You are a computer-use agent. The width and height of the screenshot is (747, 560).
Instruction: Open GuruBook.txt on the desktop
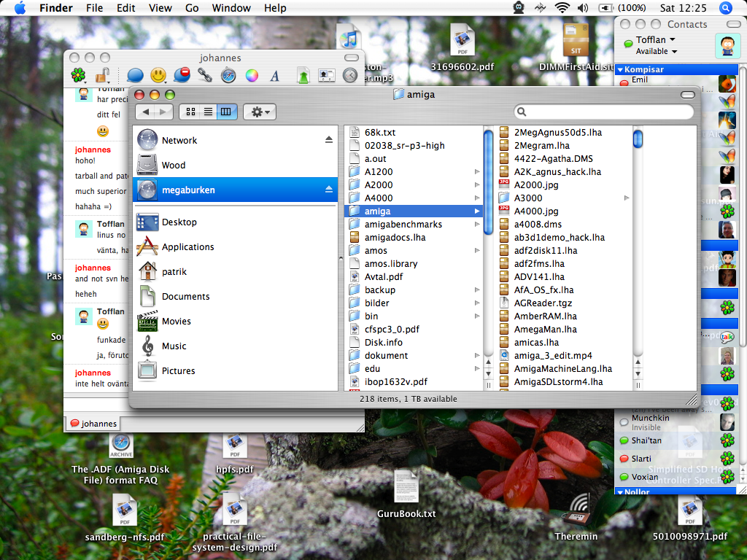[406, 494]
